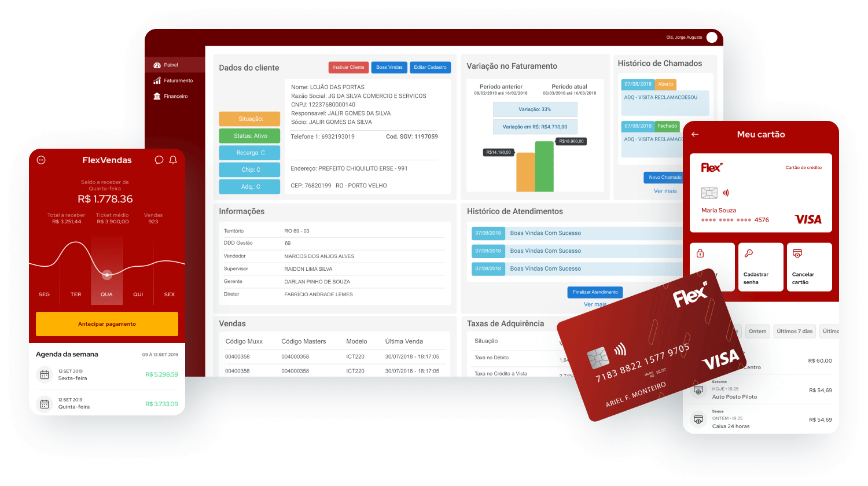Click the Novo Chamado button
868x486 pixels.
coord(664,178)
